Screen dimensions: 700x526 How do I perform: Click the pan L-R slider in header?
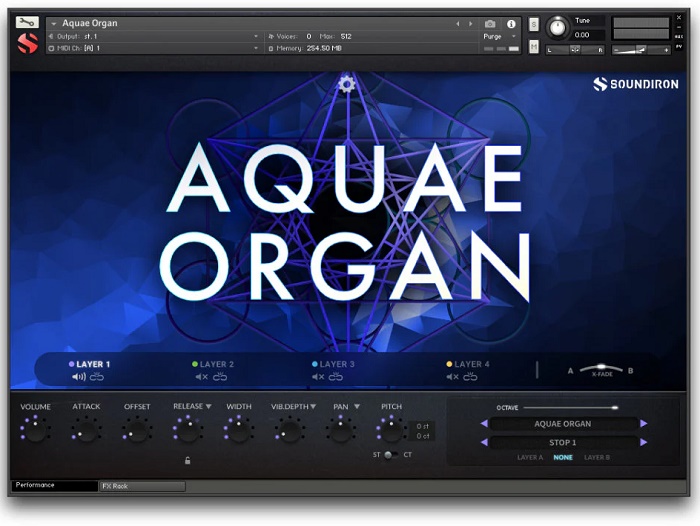tap(575, 50)
